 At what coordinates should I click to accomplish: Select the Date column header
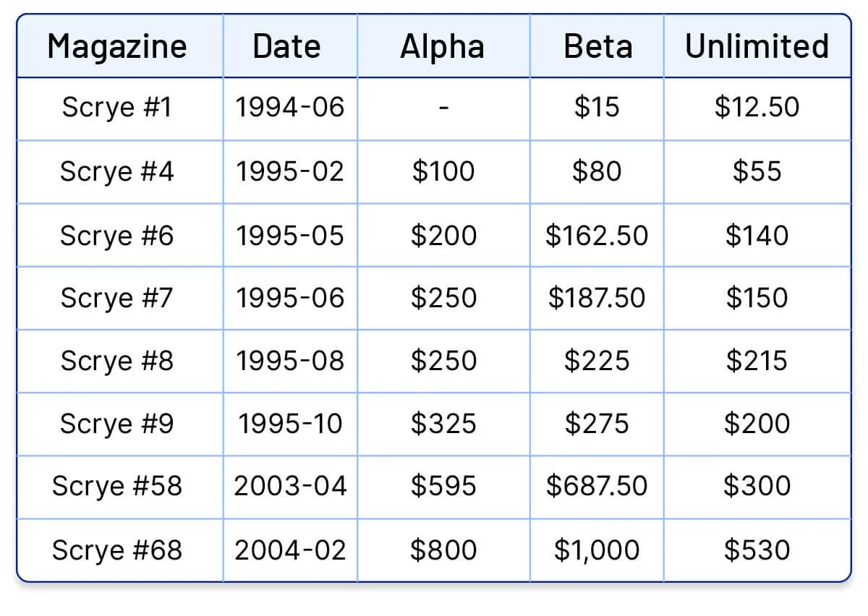point(287,46)
